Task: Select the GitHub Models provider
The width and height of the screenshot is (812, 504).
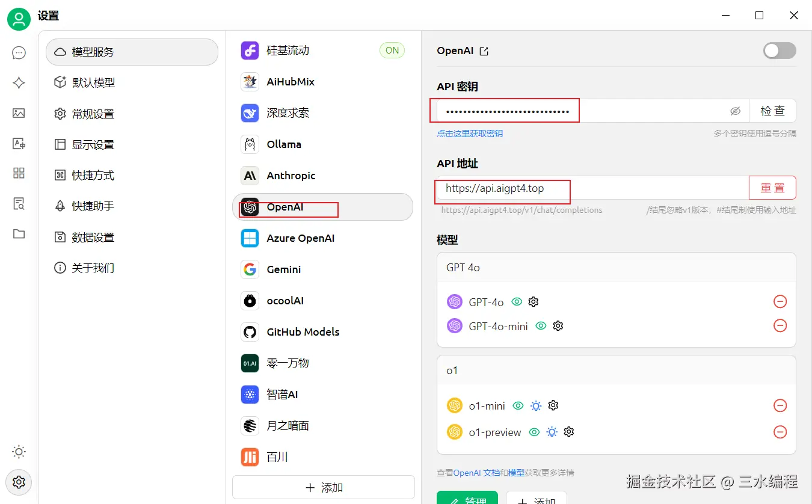Action: [x=322, y=332]
